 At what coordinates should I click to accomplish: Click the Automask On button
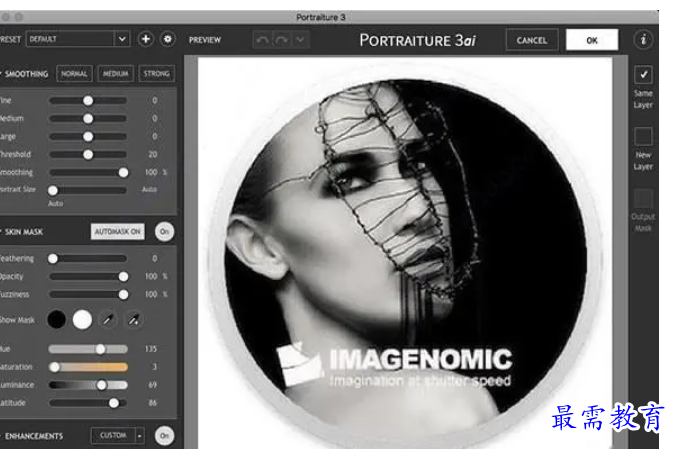118,231
